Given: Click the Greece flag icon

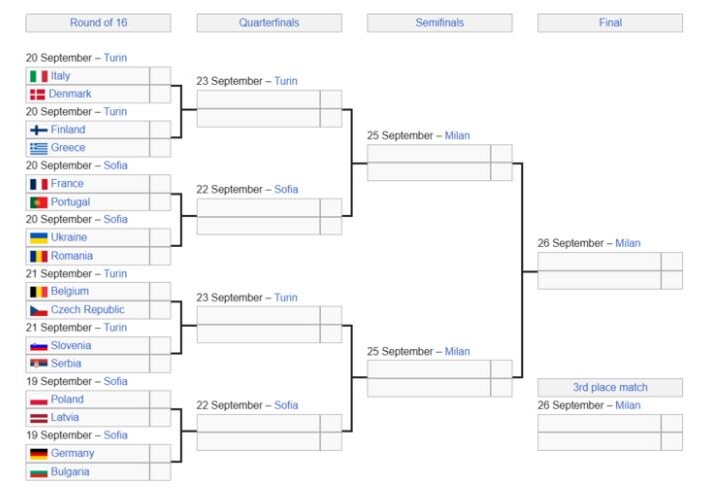Looking at the screenshot, I should (39, 148).
